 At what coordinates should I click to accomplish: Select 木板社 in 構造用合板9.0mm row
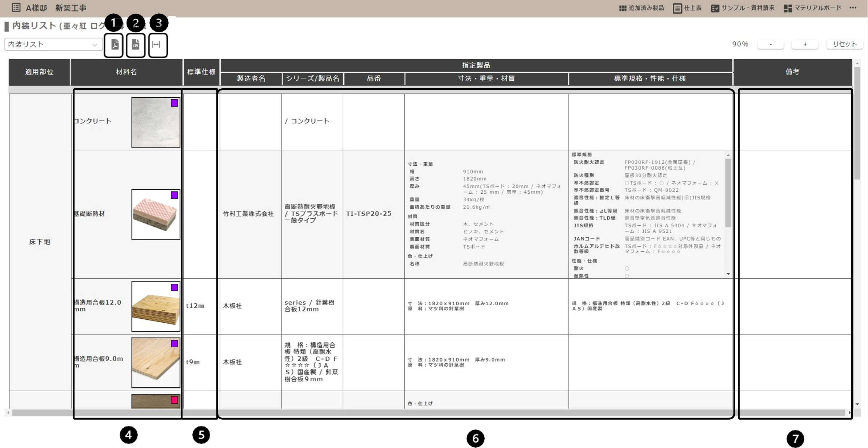point(251,363)
